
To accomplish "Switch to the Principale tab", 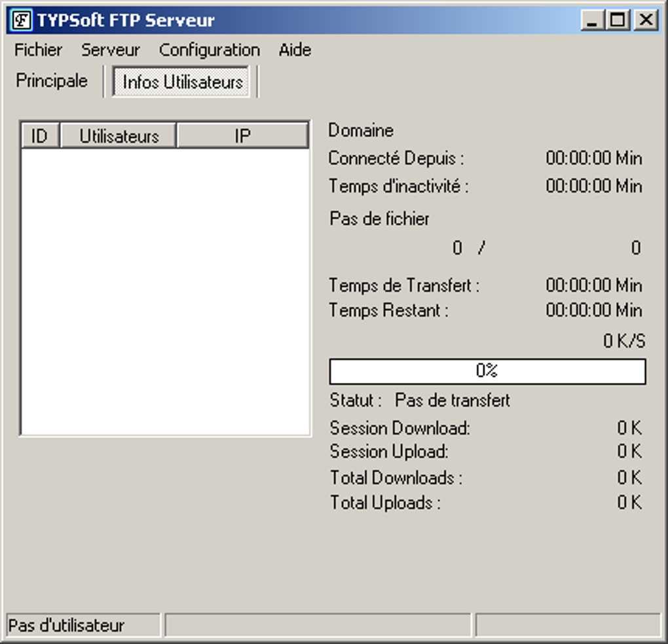I will tap(52, 81).
